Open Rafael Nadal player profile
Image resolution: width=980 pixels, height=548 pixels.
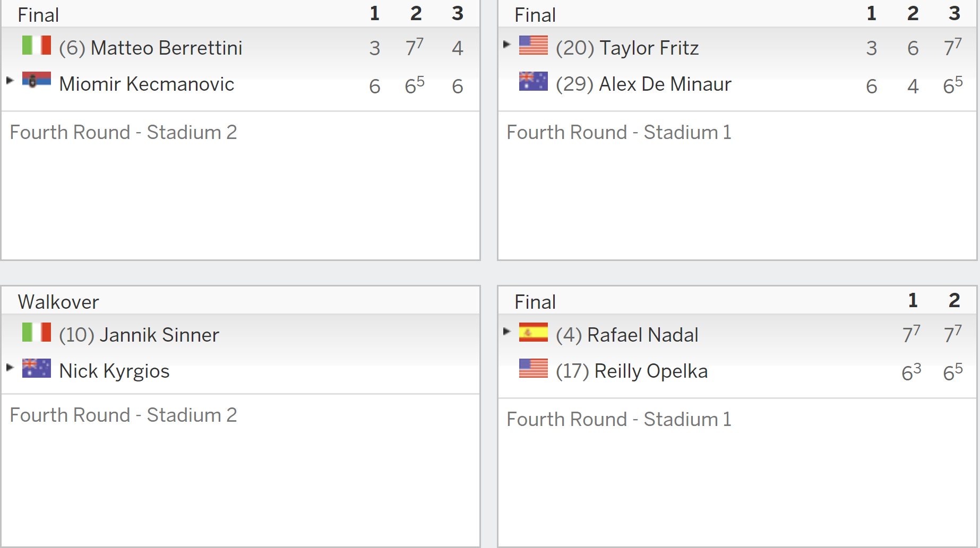pos(643,335)
